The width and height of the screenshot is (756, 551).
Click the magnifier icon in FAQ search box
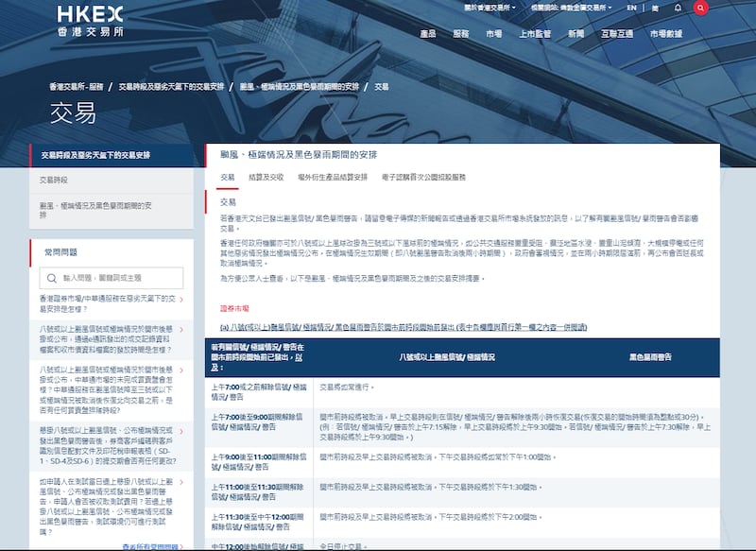pos(52,278)
